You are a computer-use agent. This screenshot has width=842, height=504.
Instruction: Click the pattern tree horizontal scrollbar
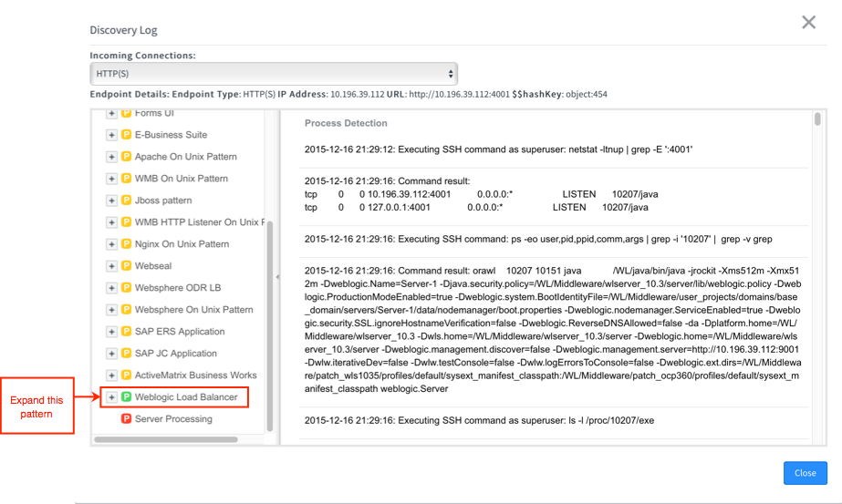pos(166,439)
